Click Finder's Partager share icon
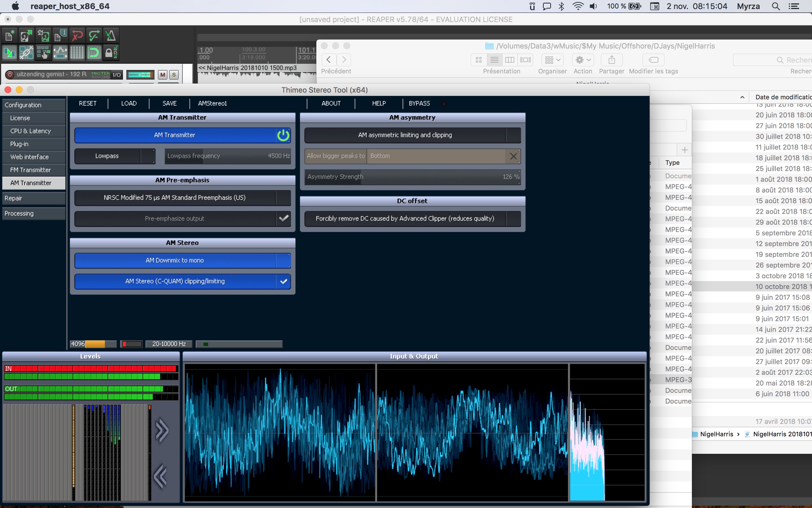The image size is (812, 508). point(612,60)
